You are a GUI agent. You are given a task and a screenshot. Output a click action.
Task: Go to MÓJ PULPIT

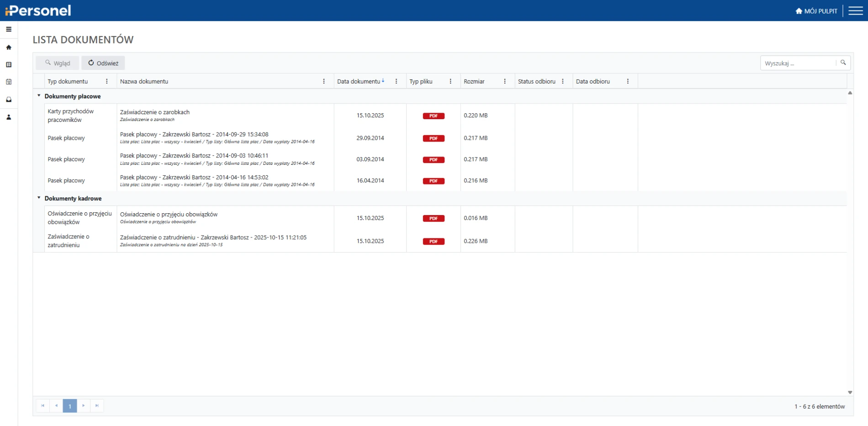[816, 11]
